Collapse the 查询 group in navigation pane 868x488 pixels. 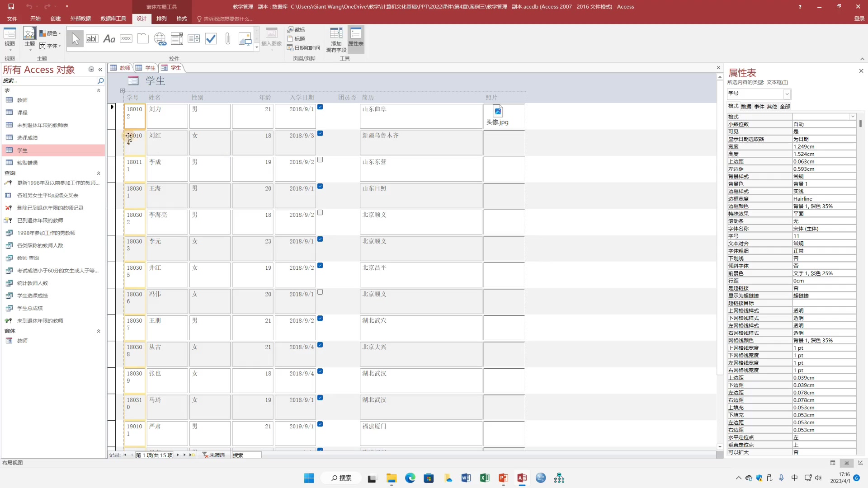99,174
